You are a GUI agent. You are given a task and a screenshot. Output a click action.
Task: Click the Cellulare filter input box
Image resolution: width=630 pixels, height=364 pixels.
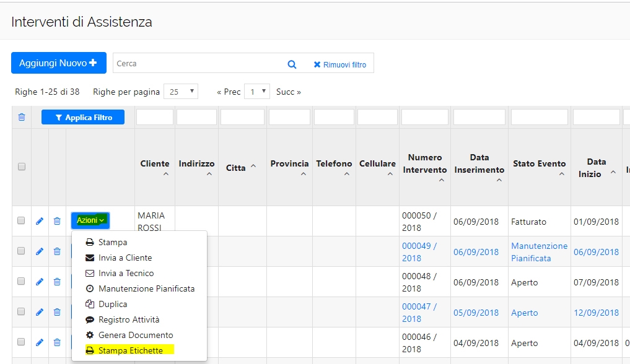pos(377,117)
